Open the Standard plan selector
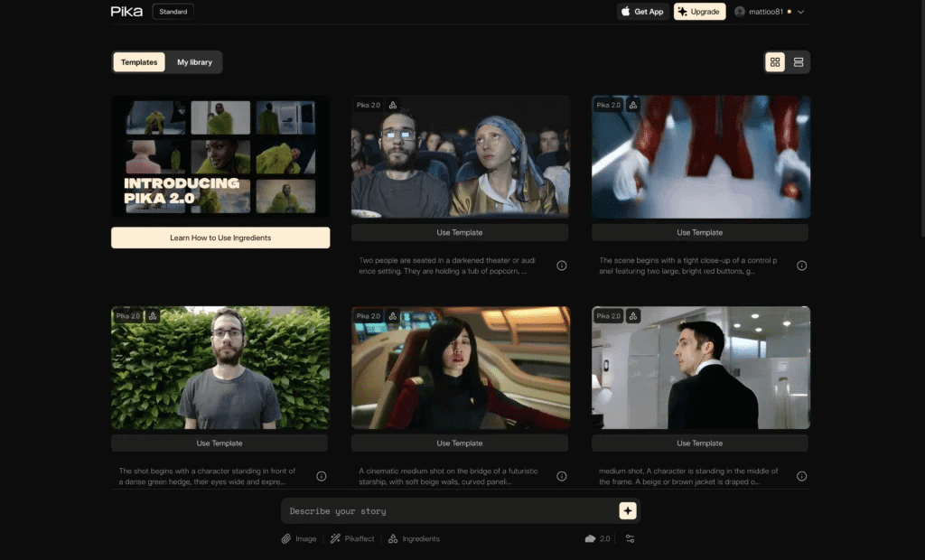 pos(173,12)
